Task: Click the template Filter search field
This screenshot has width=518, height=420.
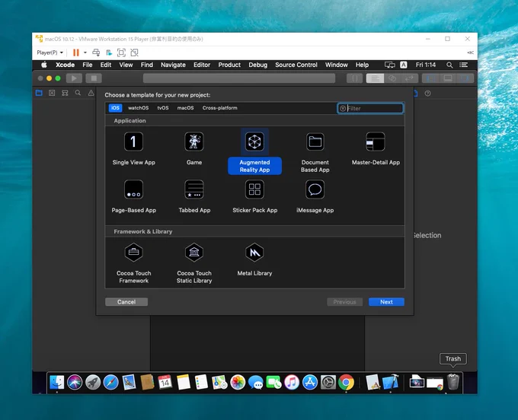Action: click(370, 108)
